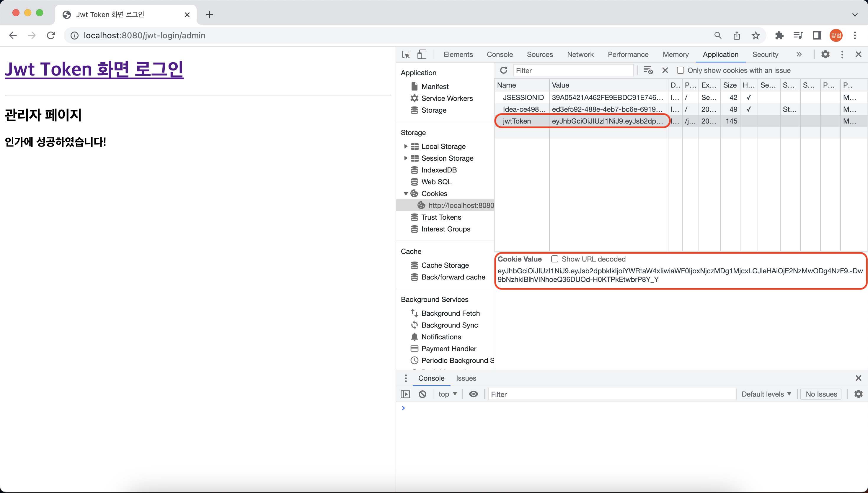The height and width of the screenshot is (493, 868).
Task: Click the cookies Filter input field
Action: [x=573, y=70]
